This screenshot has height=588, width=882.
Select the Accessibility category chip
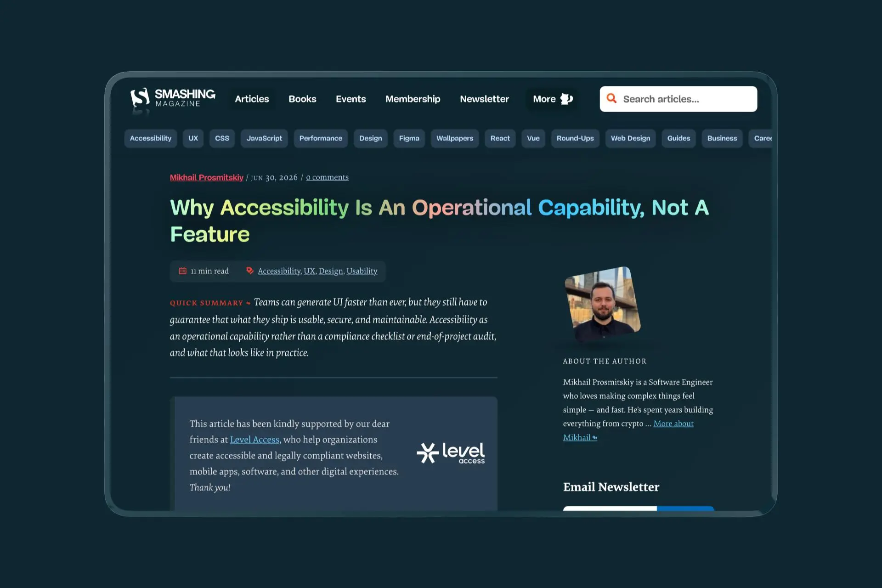150,138
